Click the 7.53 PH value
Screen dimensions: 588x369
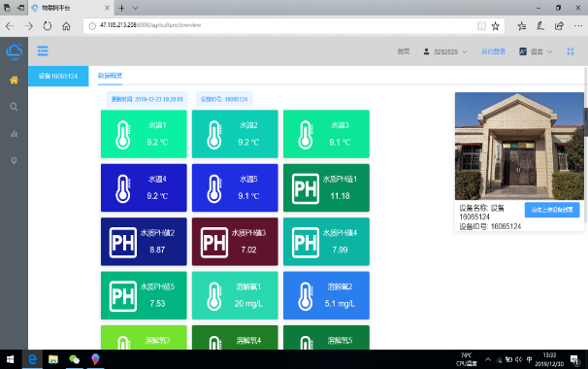click(x=157, y=303)
